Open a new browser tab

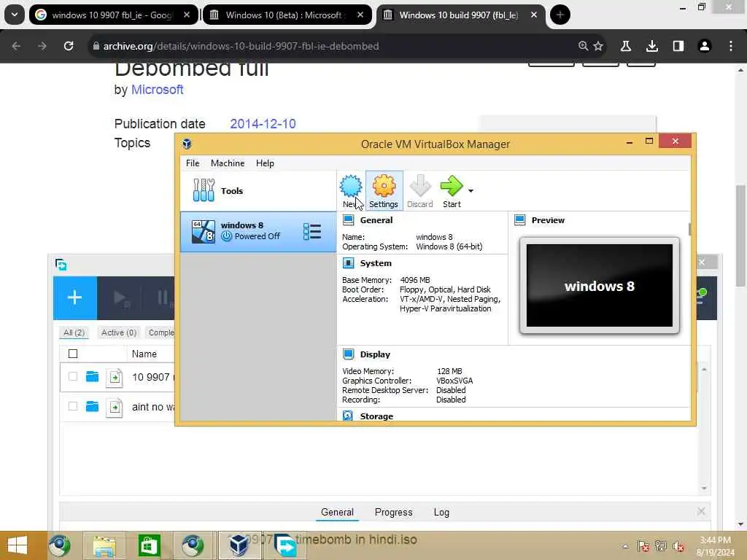[x=560, y=15]
